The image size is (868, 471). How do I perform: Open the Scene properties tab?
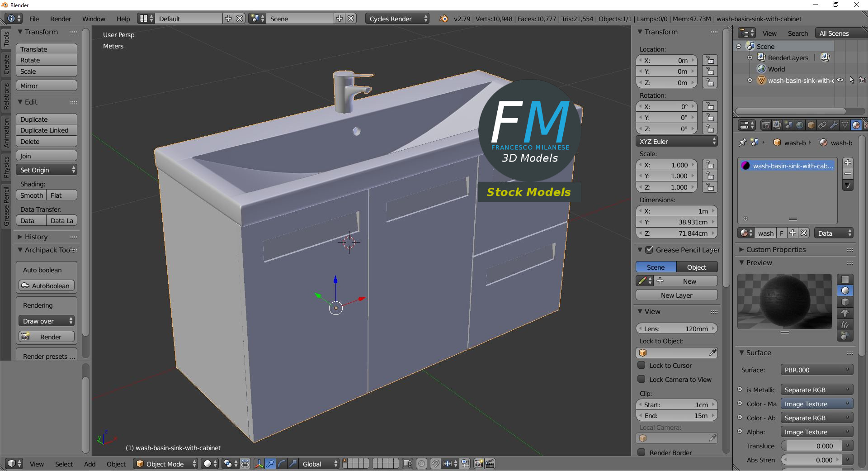coord(788,125)
